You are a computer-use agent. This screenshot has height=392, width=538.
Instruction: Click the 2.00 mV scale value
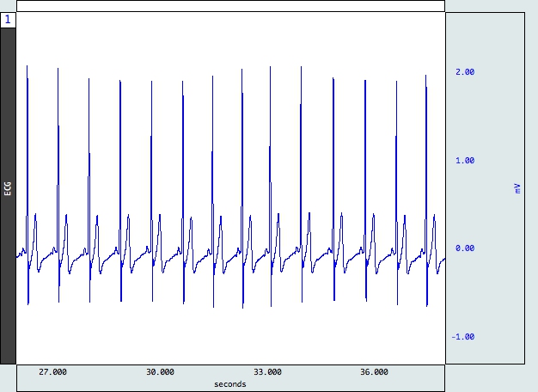[465, 71]
